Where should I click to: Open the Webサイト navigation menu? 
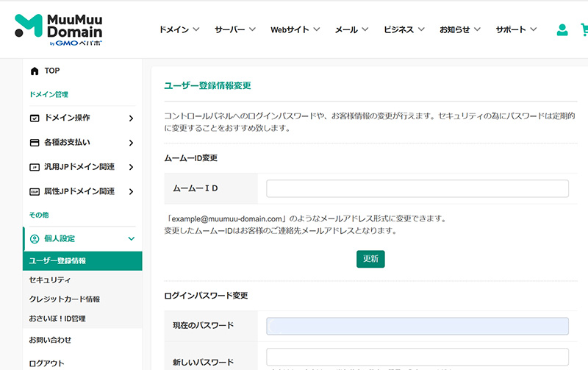[295, 30]
